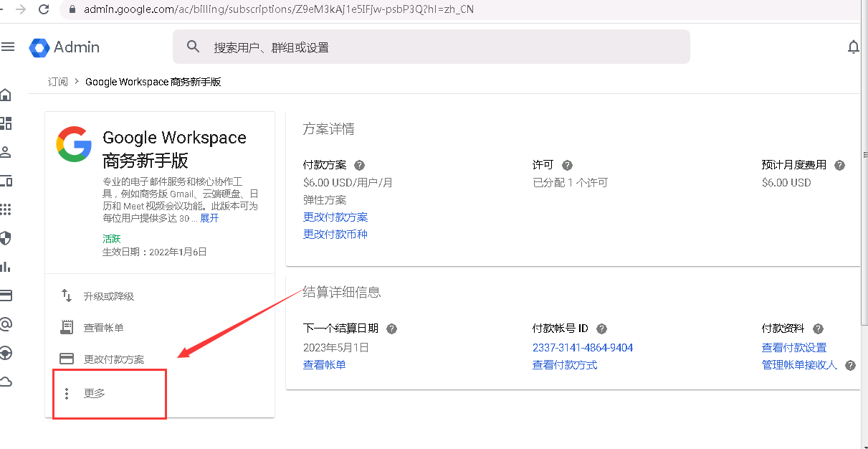The height and width of the screenshot is (449, 868).
Task: Go to 订阅 breadcrumb
Action: (58, 82)
